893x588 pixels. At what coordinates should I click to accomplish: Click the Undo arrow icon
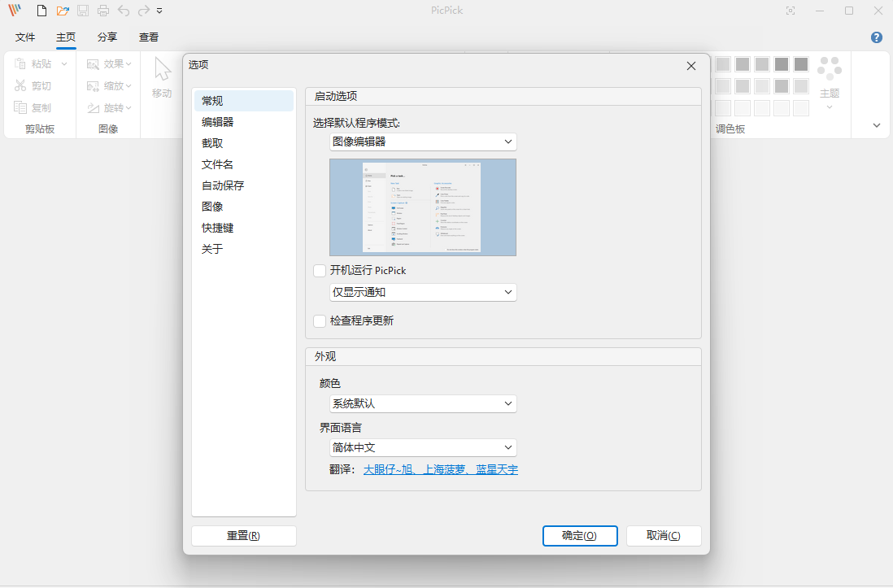124,11
